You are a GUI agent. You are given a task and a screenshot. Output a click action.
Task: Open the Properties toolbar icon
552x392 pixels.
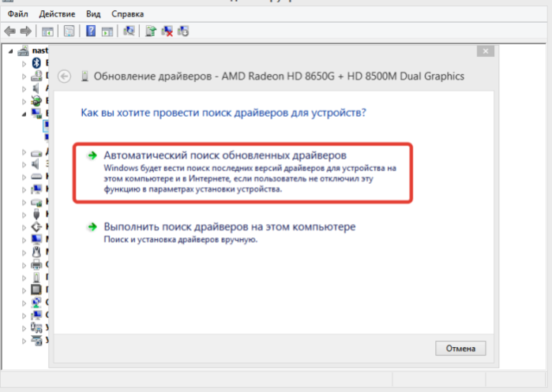pyautogui.click(x=69, y=32)
